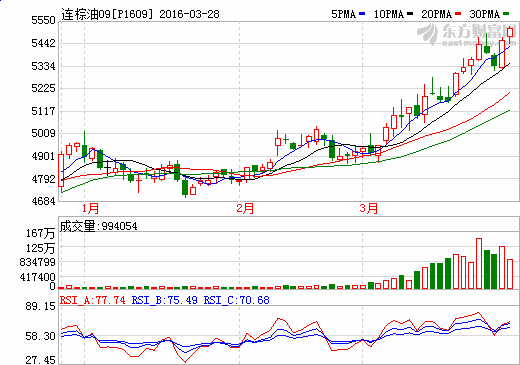
Task: Click the black 10PMA legend color swatch
Action: [x=410, y=14]
